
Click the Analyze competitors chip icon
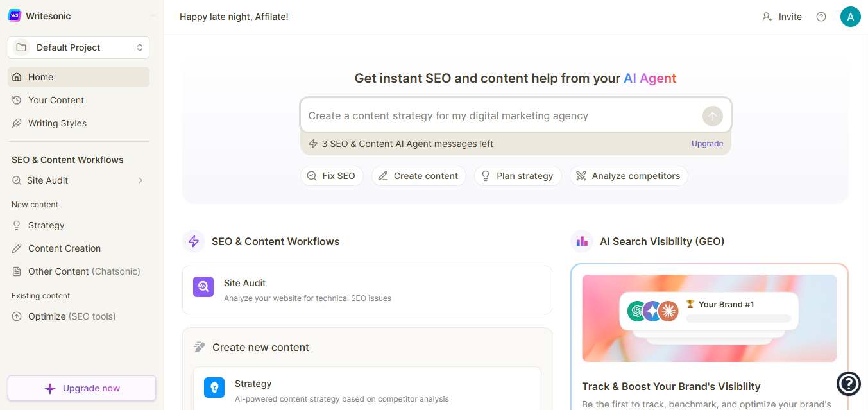[x=581, y=176]
